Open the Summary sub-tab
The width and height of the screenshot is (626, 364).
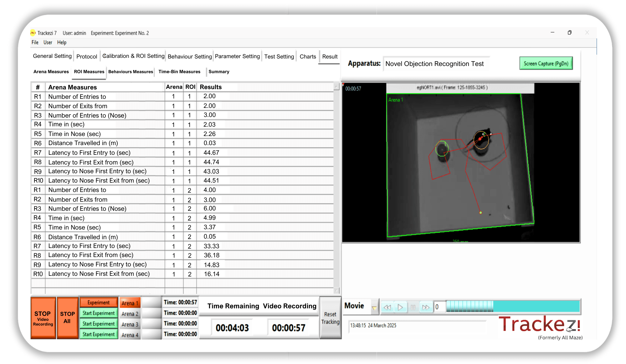(x=219, y=72)
